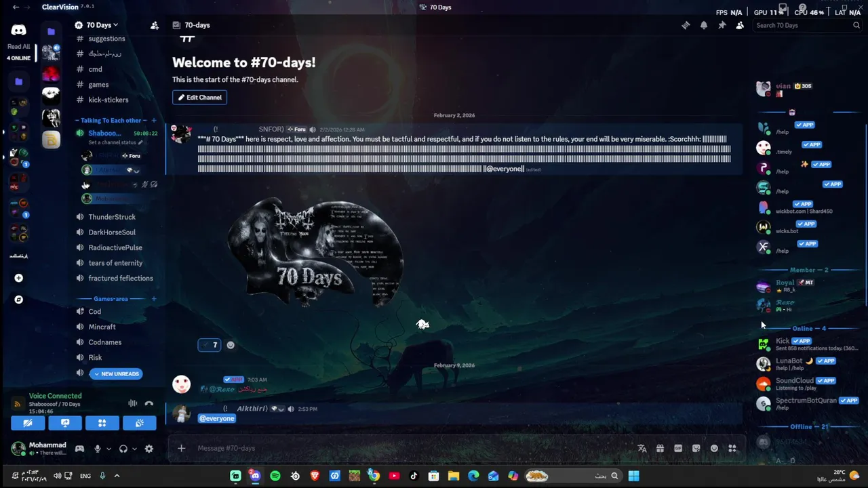Add a reaction with smiley icon
Viewport: 868px width, 488px height.
pos(231,345)
